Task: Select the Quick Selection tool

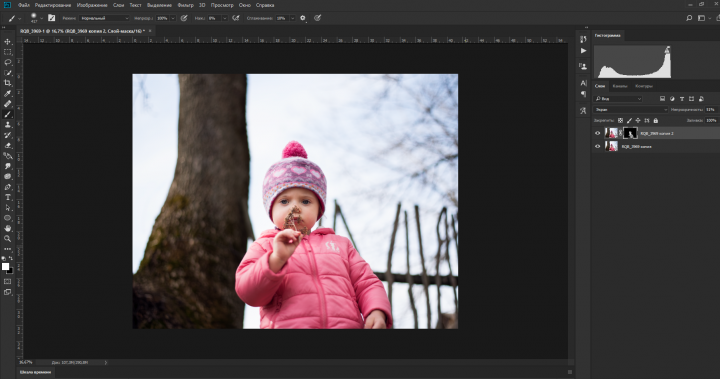Action: coord(8,73)
